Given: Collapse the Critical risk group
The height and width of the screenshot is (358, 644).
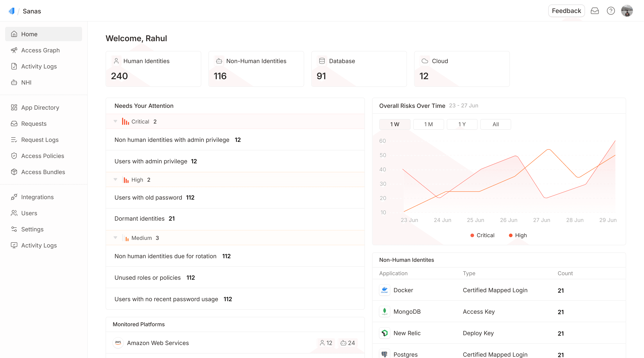Looking at the screenshot, I should [x=115, y=121].
